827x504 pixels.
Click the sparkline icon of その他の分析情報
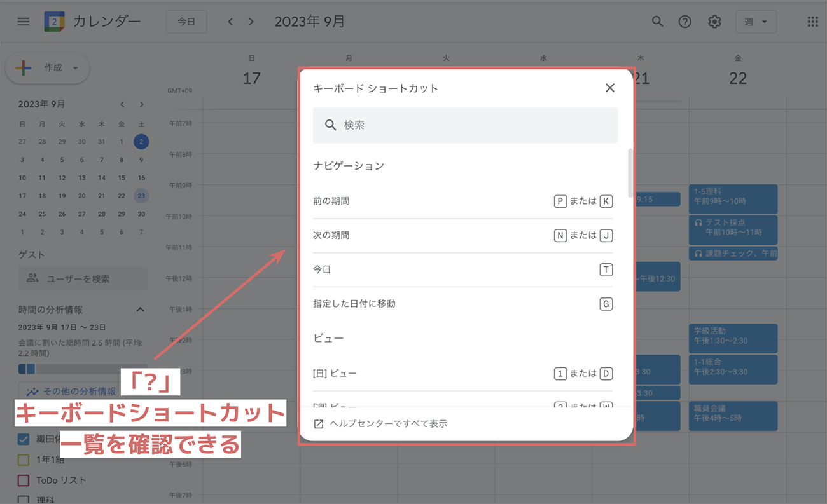(x=32, y=392)
